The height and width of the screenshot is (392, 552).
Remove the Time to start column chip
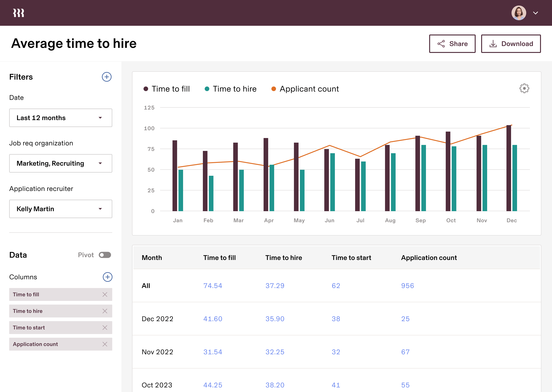[x=105, y=328]
